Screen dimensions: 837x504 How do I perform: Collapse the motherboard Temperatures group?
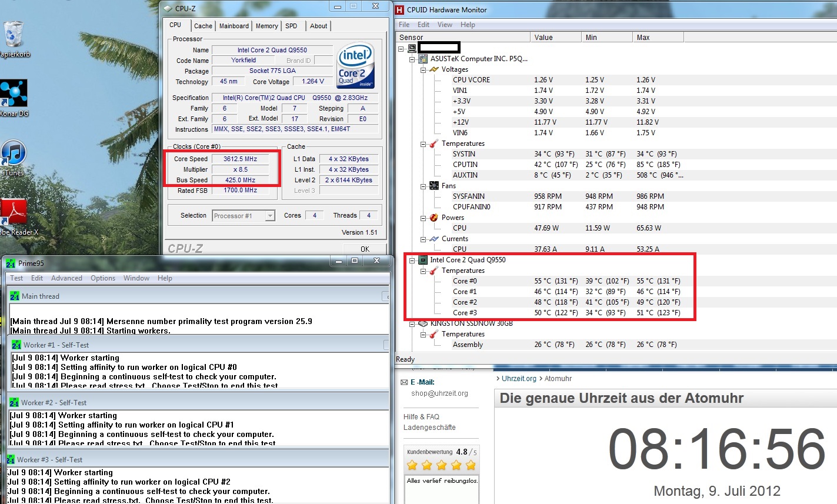point(423,143)
